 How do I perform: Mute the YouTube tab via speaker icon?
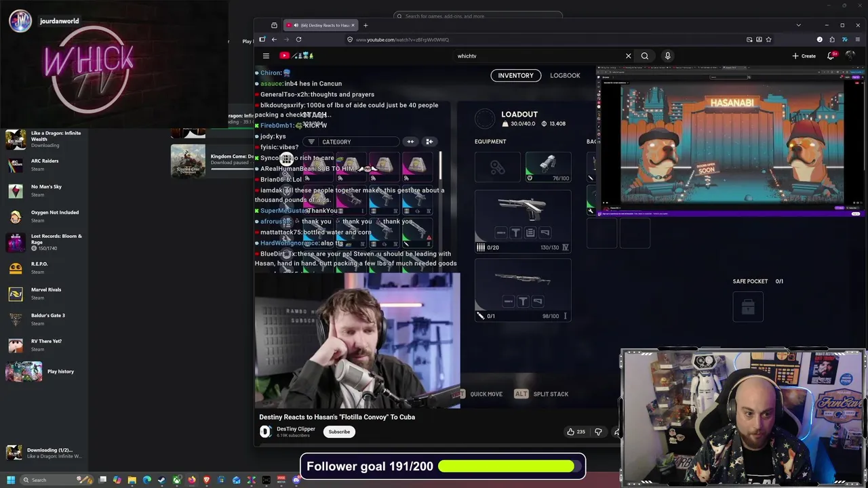[296, 25]
